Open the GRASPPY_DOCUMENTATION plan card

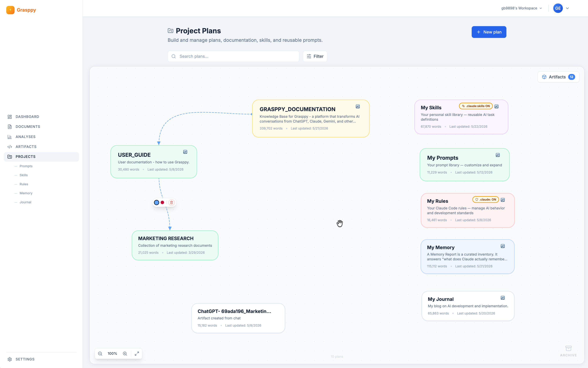pyautogui.click(x=311, y=118)
